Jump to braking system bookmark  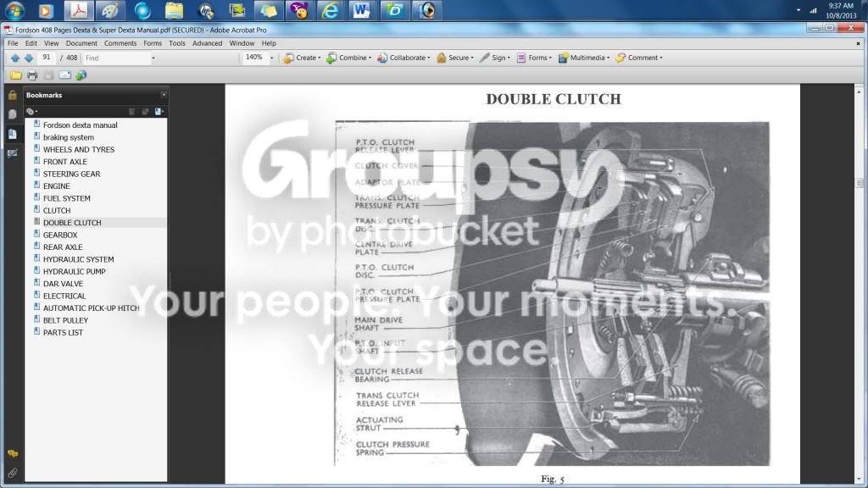(x=69, y=137)
